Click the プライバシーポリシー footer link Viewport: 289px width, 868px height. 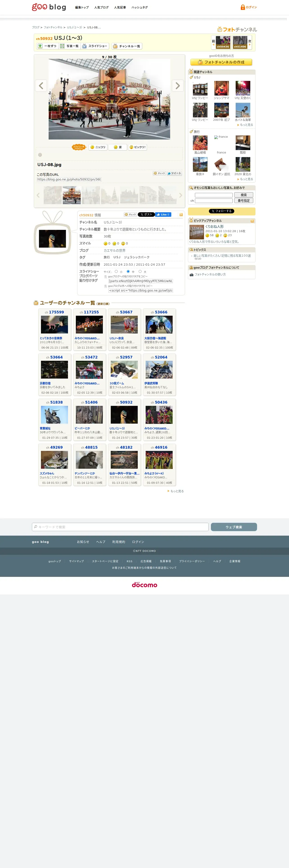tap(192, 561)
